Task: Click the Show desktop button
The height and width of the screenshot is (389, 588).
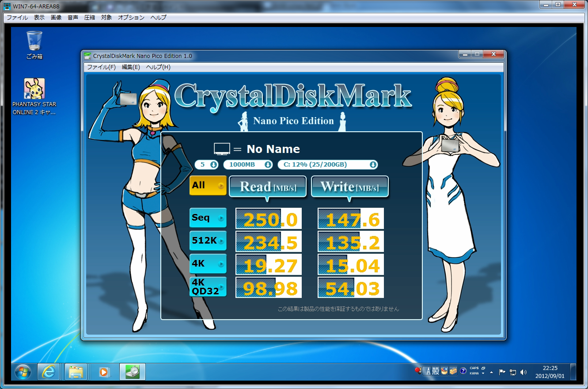Action: point(573,372)
